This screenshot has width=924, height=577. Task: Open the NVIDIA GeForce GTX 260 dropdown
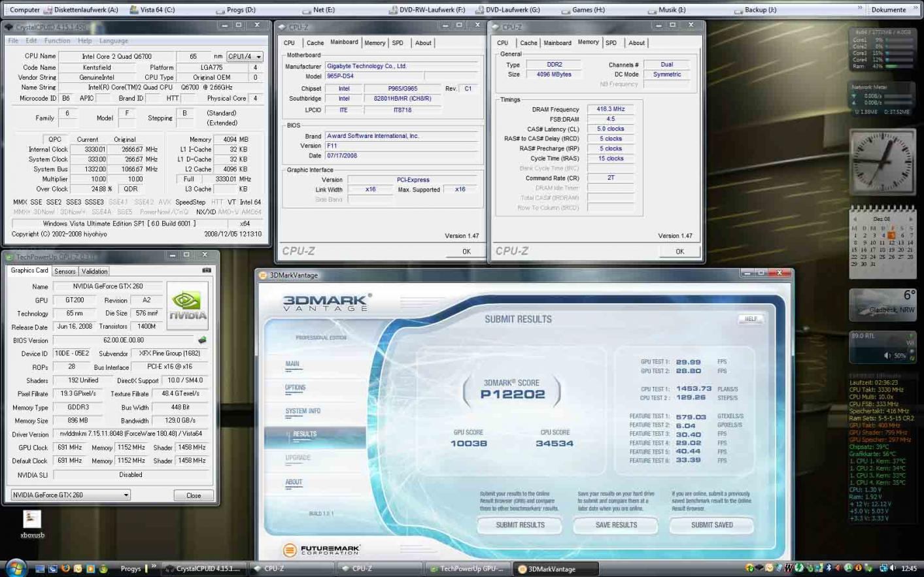click(71, 495)
